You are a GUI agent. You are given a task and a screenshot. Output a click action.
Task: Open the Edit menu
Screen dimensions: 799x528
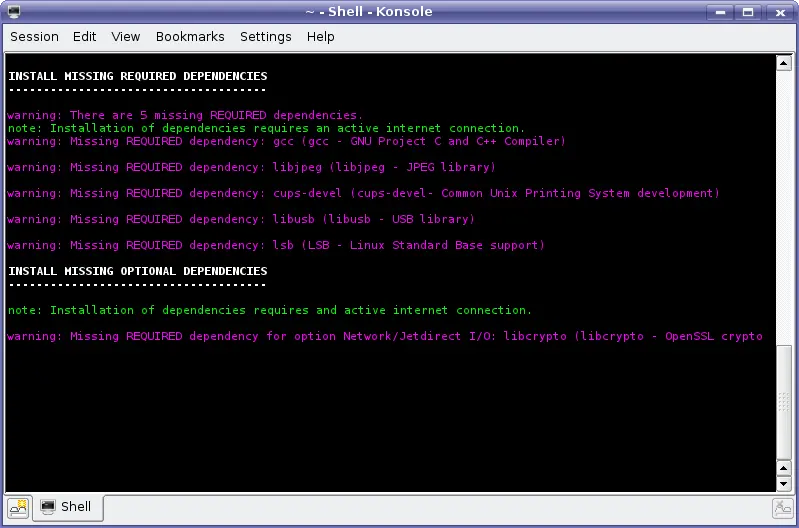(x=84, y=37)
